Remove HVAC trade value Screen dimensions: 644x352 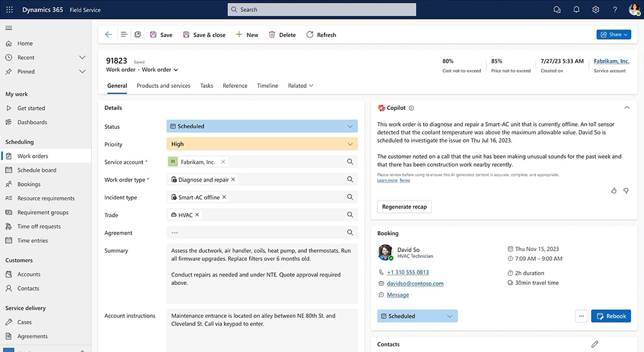point(197,214)
